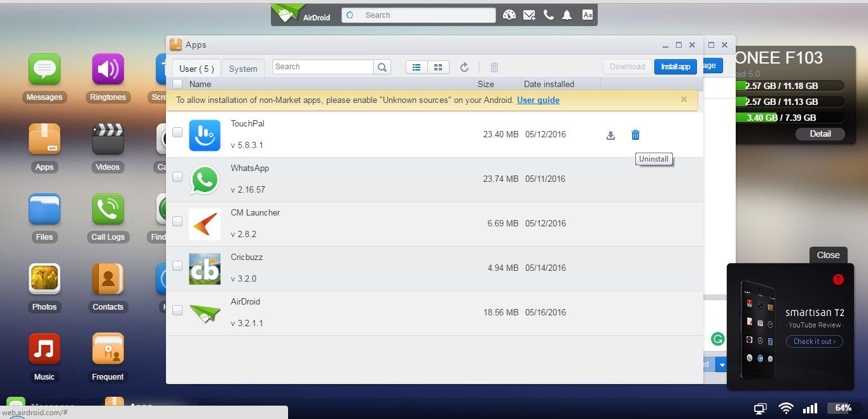Click the 3.40 GB / 7.39 GB storage bar

[x=790, y=118]
